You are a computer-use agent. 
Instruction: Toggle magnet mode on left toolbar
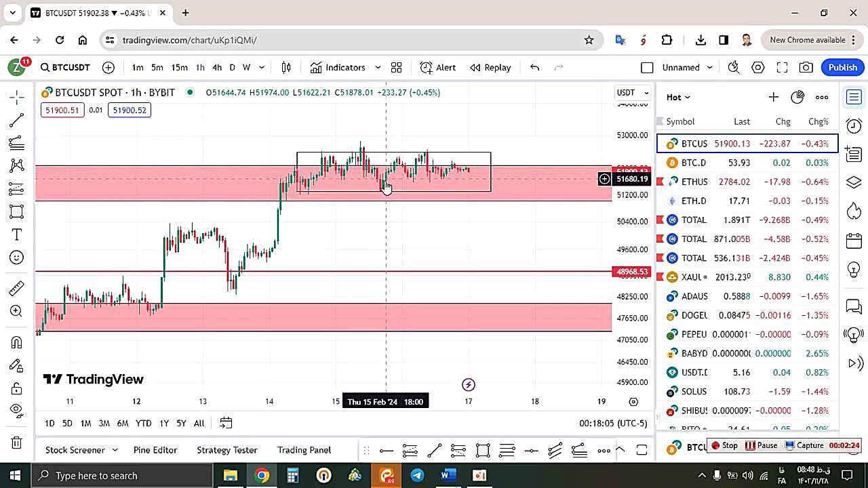pos(17,342)
